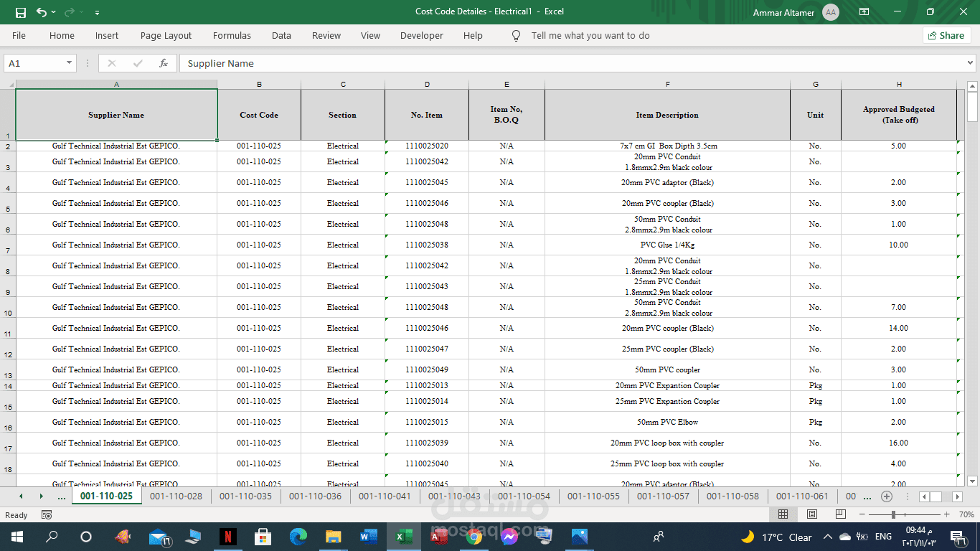Viewport: 980px width, 551px height.
Task: Expand the Name Box dropdown
Action: [70, 63]
